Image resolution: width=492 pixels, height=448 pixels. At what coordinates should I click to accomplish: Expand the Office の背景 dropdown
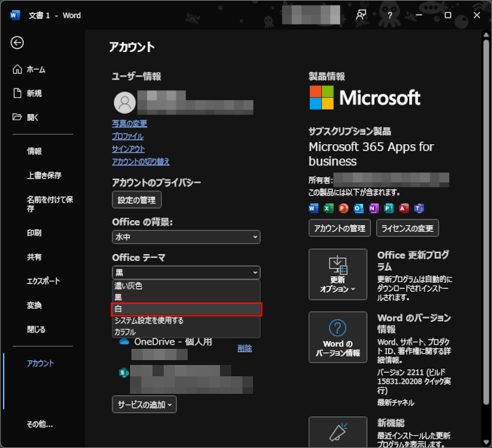pyautogui.click(x=186, y=238)
